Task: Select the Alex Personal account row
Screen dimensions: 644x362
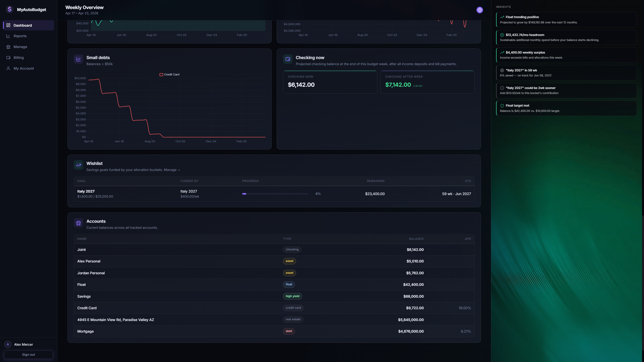Action: click(274, 261)
